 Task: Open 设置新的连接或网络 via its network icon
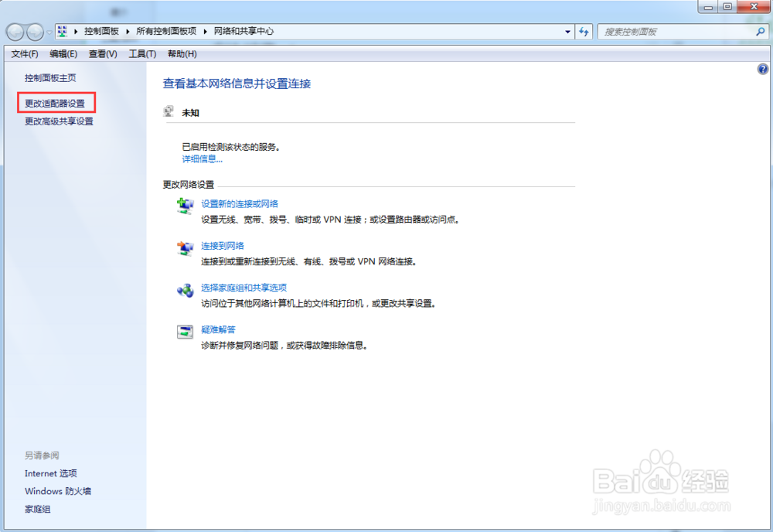point(185,205)
